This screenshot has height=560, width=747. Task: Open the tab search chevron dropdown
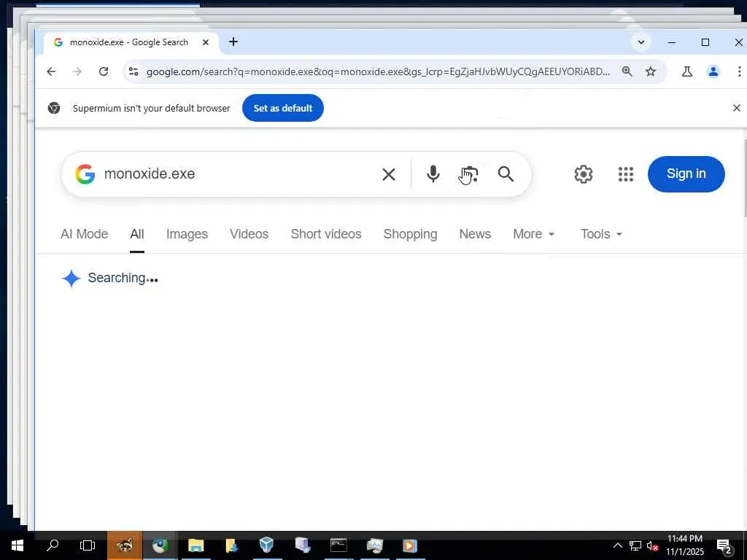point(641,42)
